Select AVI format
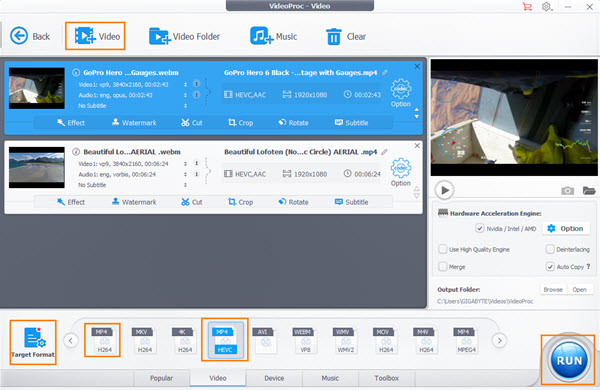 [x=265, y=340]
